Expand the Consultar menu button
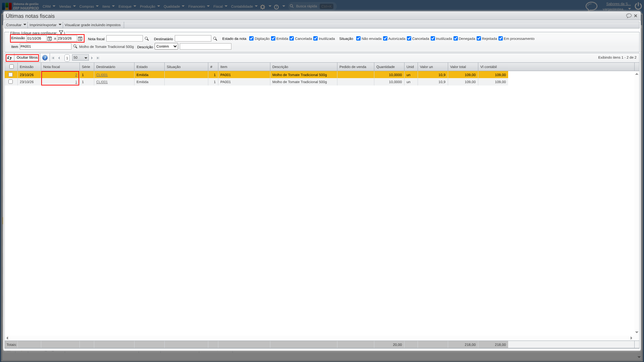 click(16, 25)
